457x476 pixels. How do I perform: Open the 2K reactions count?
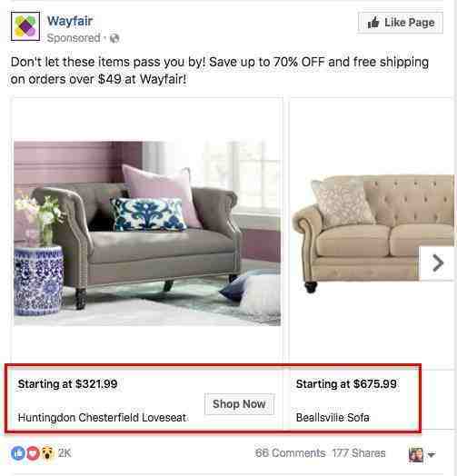click(65, 453)
